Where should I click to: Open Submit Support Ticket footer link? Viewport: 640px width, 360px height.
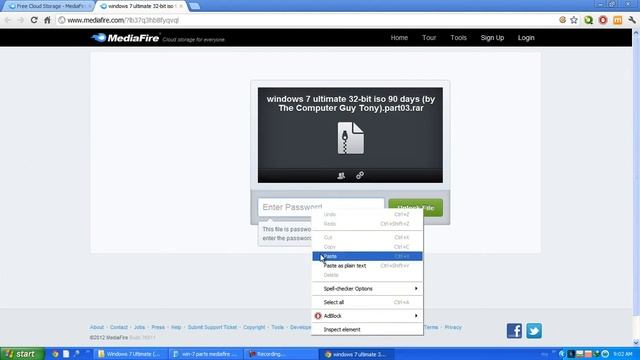click(212, 327)
